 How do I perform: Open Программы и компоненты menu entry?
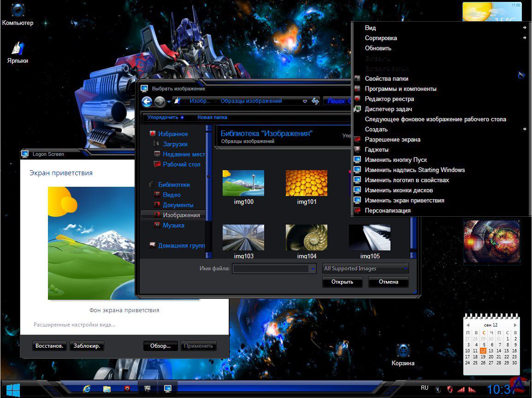pos(440,89)
